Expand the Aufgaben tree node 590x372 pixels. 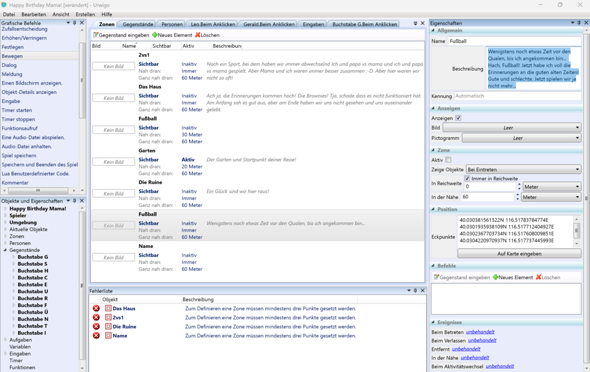[x=5, y=340]
